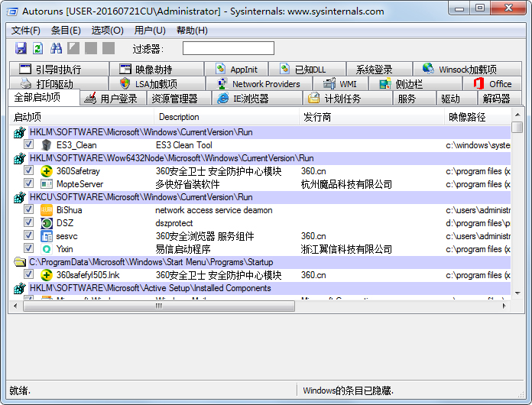
Task: Select the 全部启动项 tab
Action: coord(44,98)
